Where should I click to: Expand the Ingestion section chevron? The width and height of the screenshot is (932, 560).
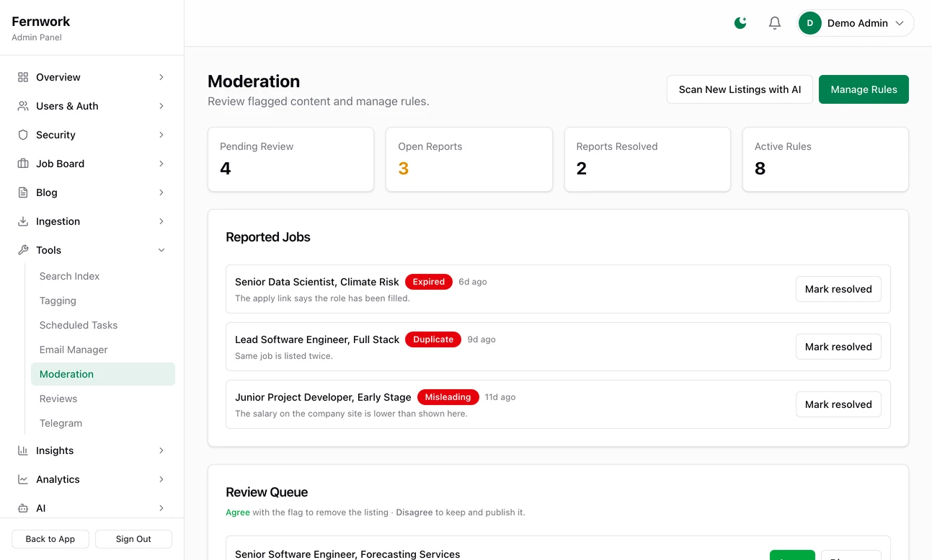tap(161, 221)
